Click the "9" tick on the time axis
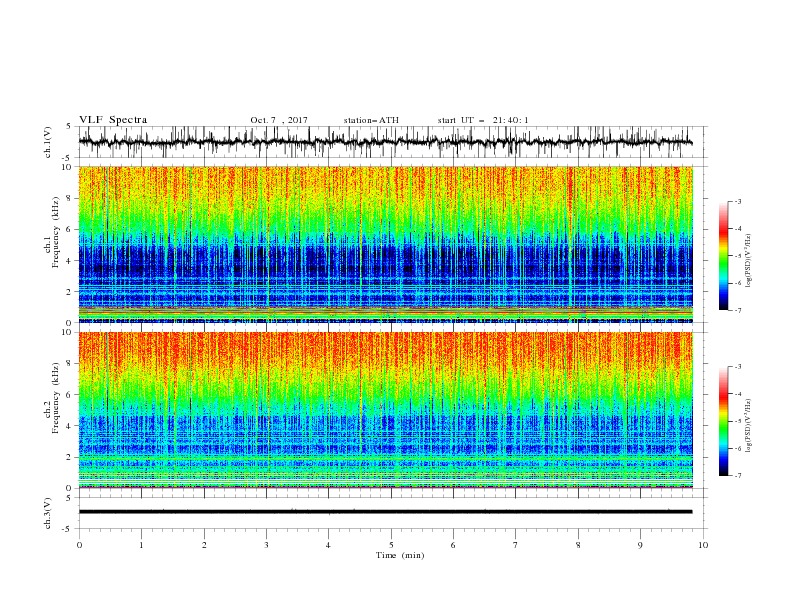The width and height of the screenshot is (792, 612). click(x=640, y=545)
